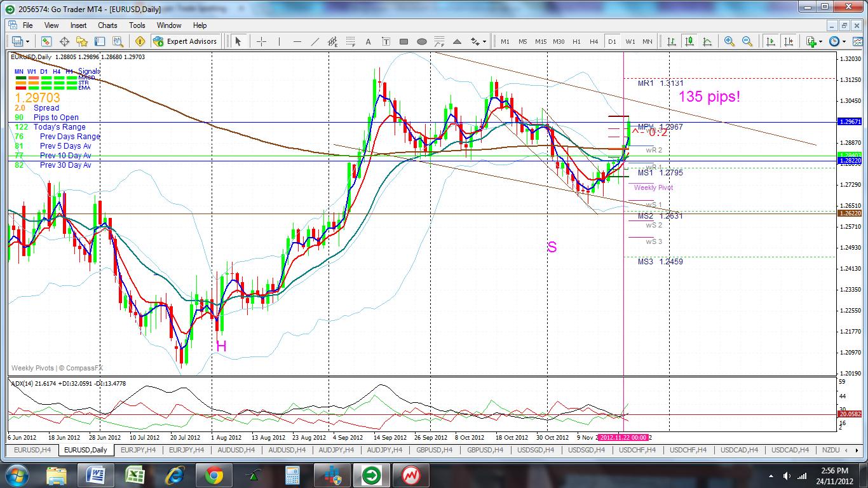Click the 2012.11.22 date marker
Image resolution: width=868 pixels, height=488 pixels.
click(623, 437)
